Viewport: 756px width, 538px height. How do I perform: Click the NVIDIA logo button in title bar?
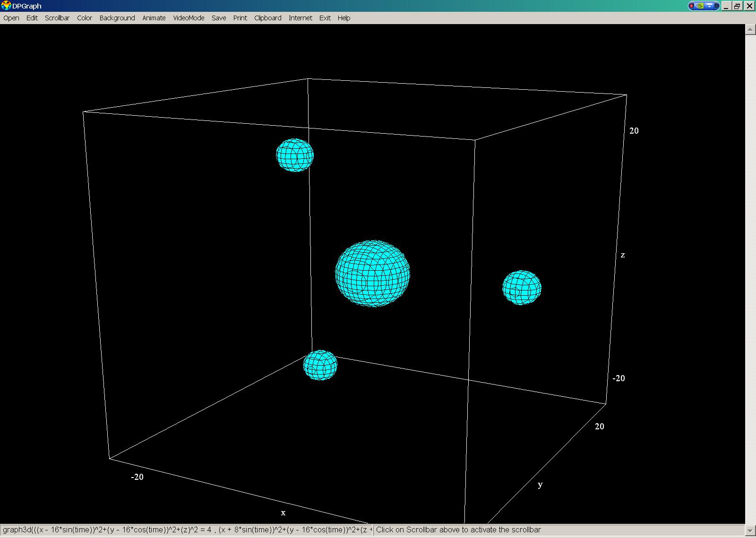700,6
